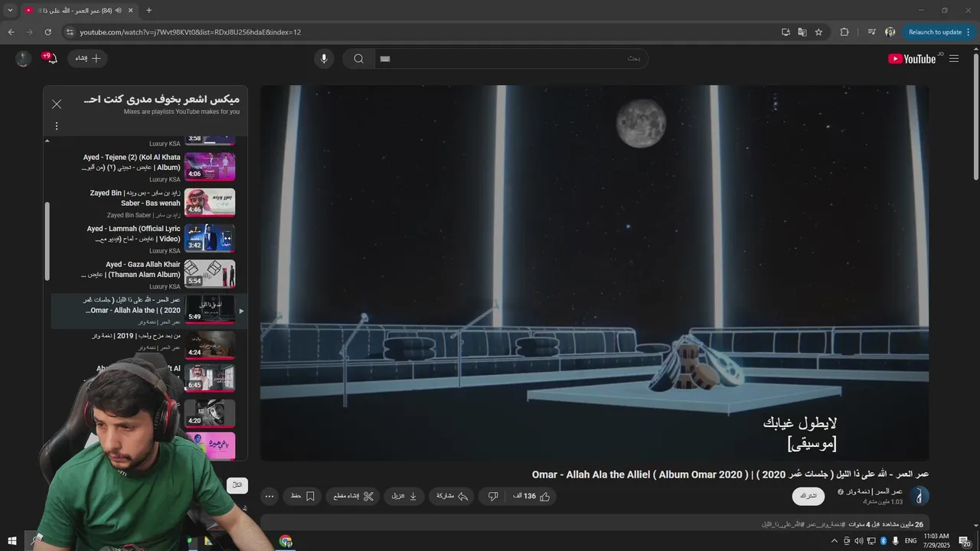
Task: Click hashtag link #نغمة_وتر in description
Action: [x=826, y=524]
